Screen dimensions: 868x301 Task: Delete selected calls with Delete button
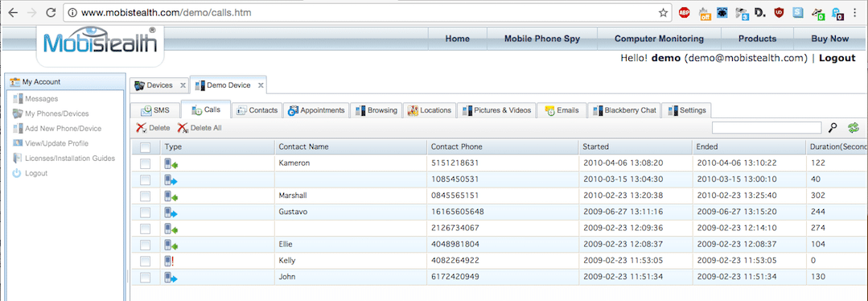[x=154, y=128]
